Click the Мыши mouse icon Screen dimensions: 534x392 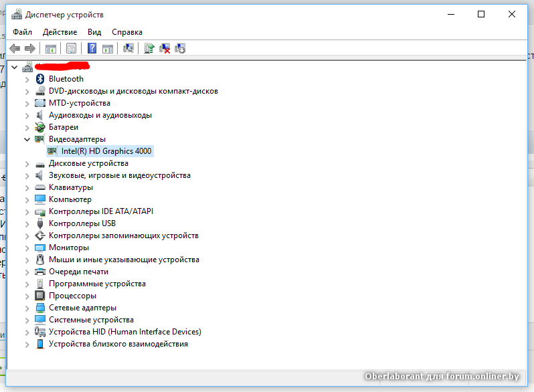coord(40,260)
